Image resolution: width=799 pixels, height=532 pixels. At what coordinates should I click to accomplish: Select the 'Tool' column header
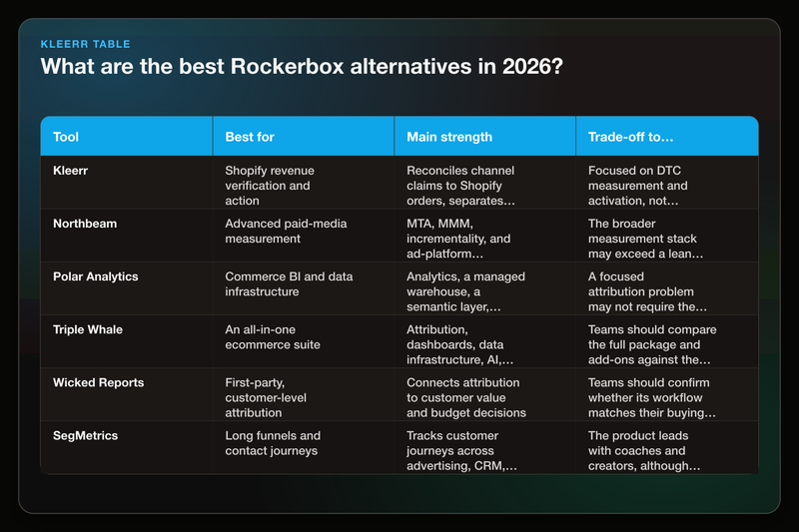[127, 137]
